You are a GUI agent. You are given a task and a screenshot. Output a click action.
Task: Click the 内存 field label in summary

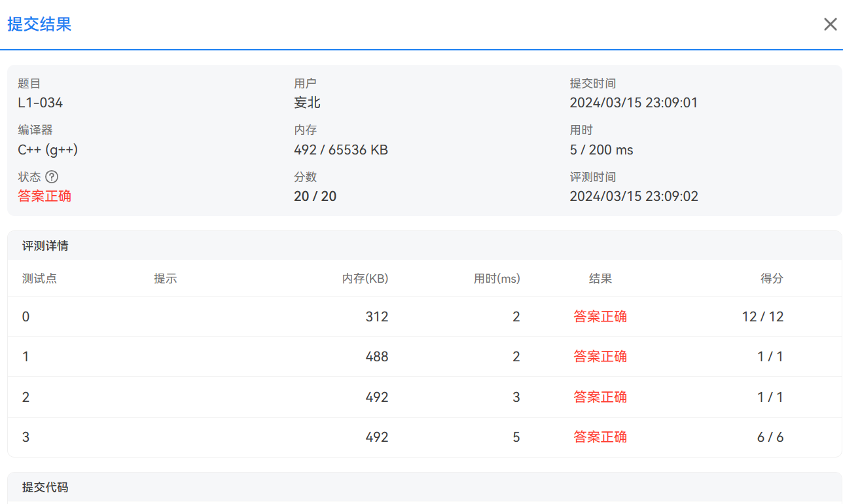point(305,130)
